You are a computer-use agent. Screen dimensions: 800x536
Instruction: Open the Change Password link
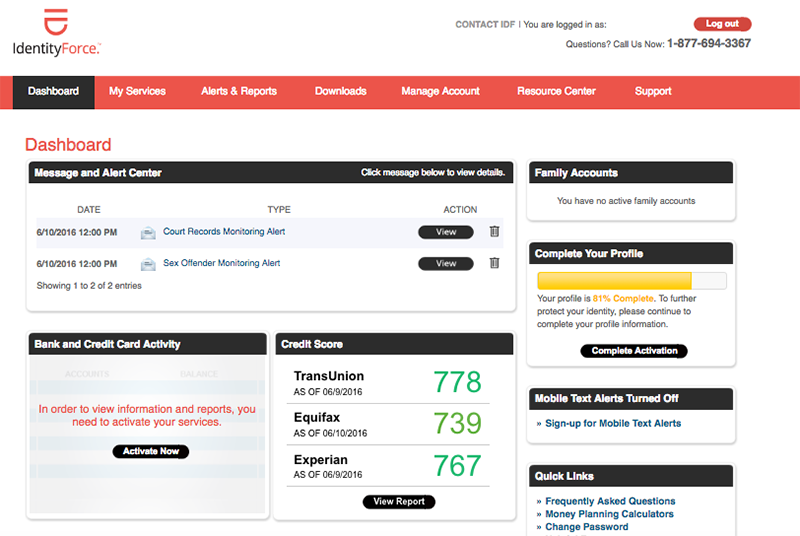[587, 527]
